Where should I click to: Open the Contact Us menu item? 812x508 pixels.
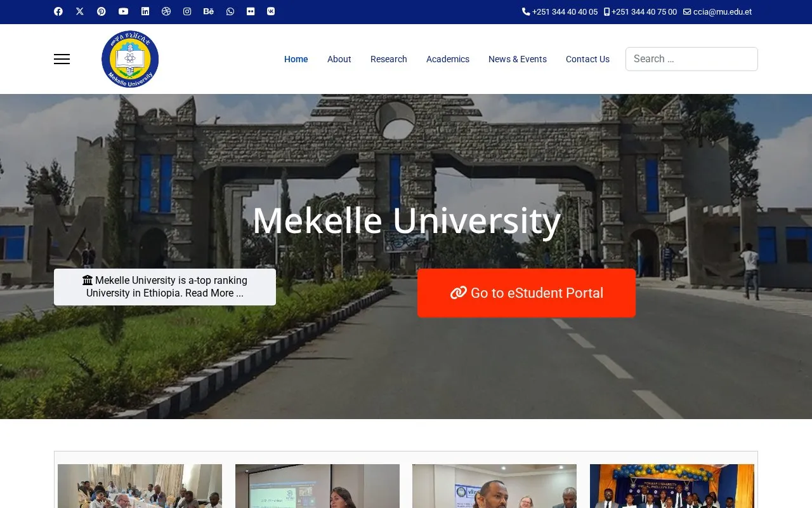pos(587,59)
